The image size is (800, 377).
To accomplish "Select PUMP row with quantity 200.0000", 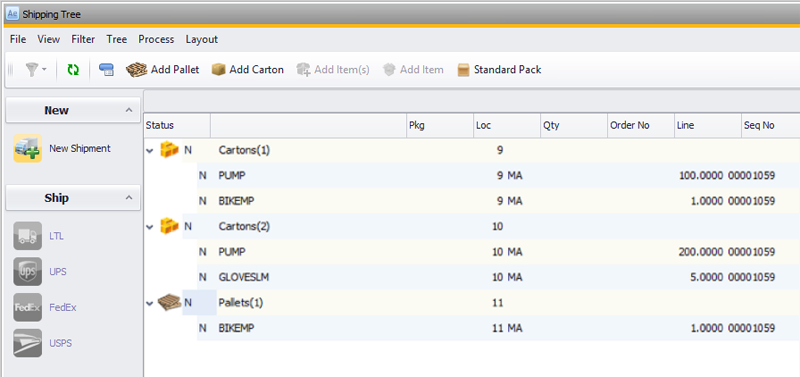I will point(498,252).
